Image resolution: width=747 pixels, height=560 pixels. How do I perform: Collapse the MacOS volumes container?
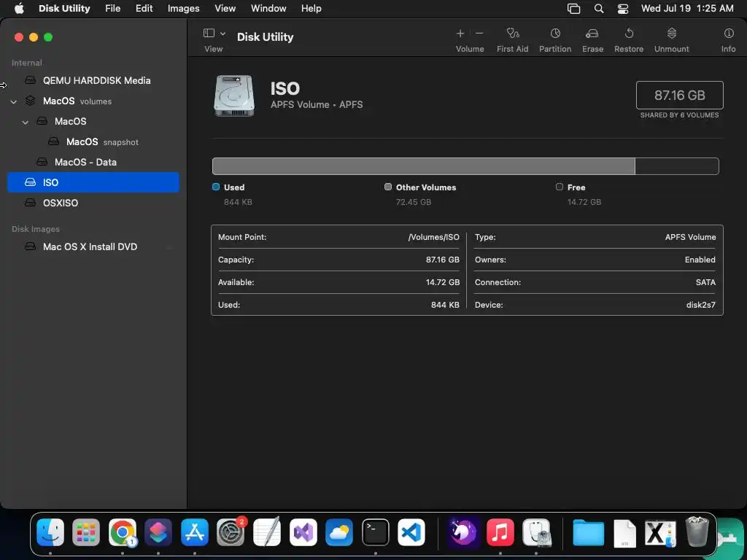click(x=13, y=101)
